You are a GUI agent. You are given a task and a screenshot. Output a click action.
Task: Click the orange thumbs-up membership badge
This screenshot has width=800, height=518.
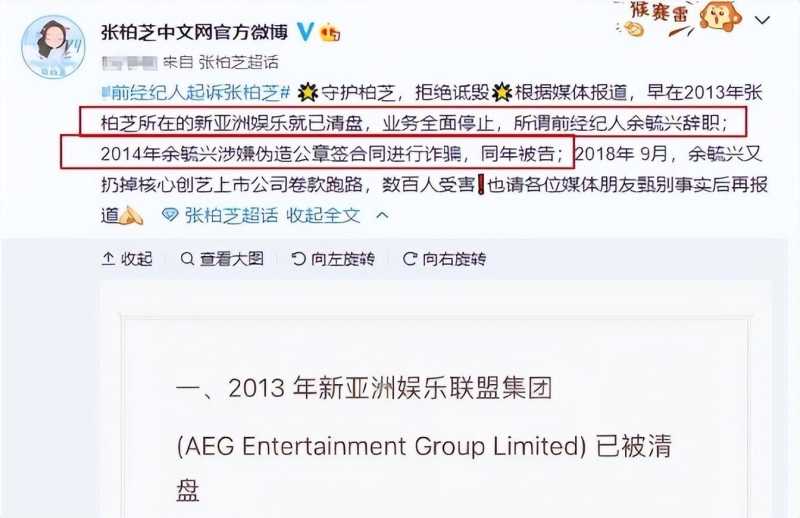(x=330, y=33)
